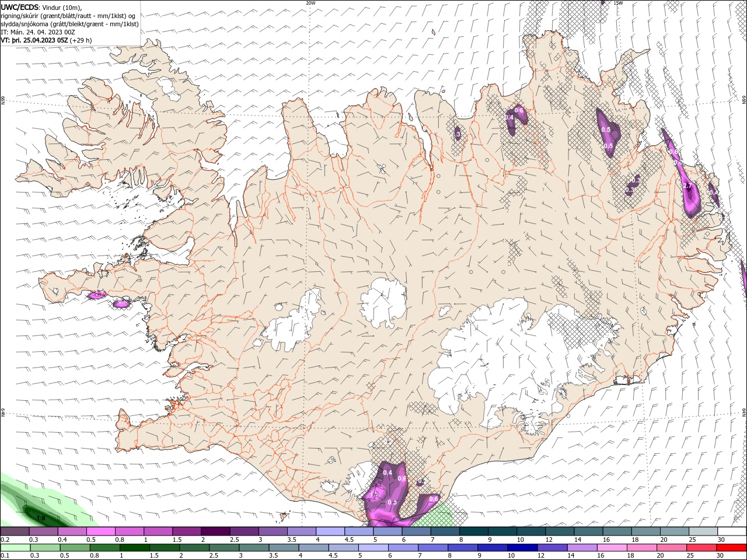Pick the lightest green 0.1 rain swatch

tap(16, 547)
